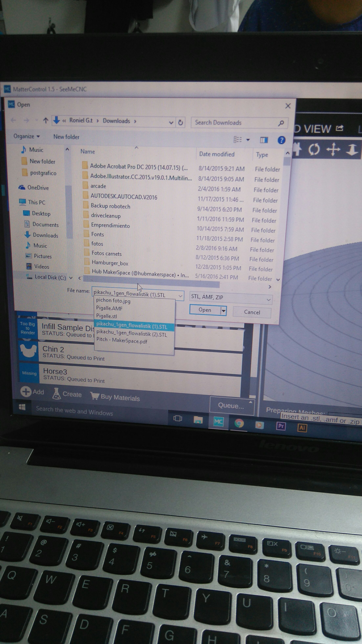The height and width of the screenshot is (644, 362).
Task: Open the STL, AMF, ZIP file type dropdown
Action: click(268, 299)
